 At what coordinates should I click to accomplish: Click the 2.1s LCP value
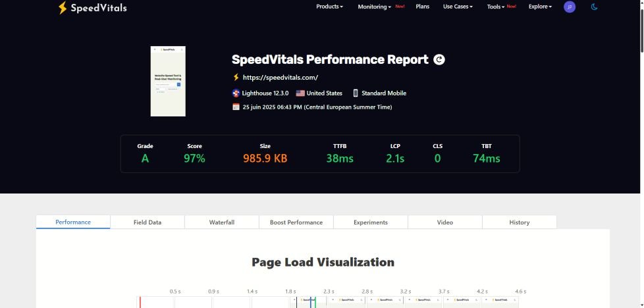click(x=395, y=158)
